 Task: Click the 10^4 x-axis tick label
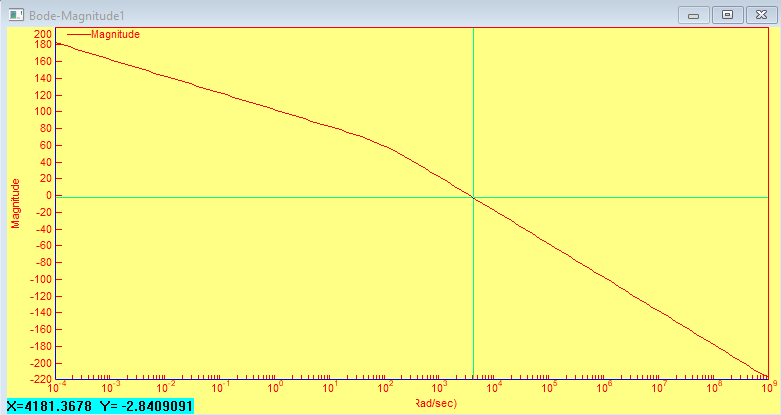(x=493, y=387)
